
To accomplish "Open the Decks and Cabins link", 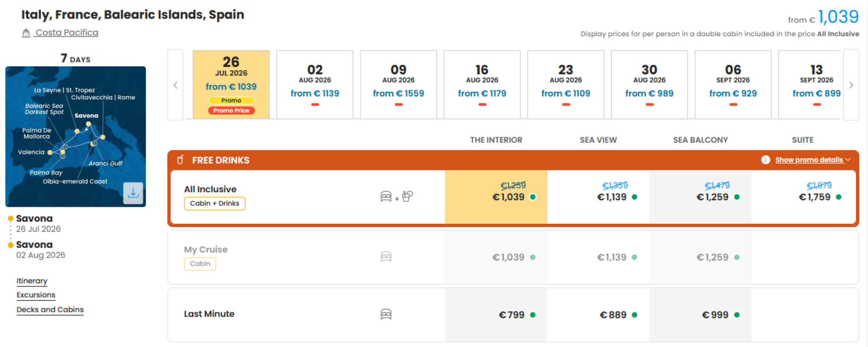I will [50, 310].
